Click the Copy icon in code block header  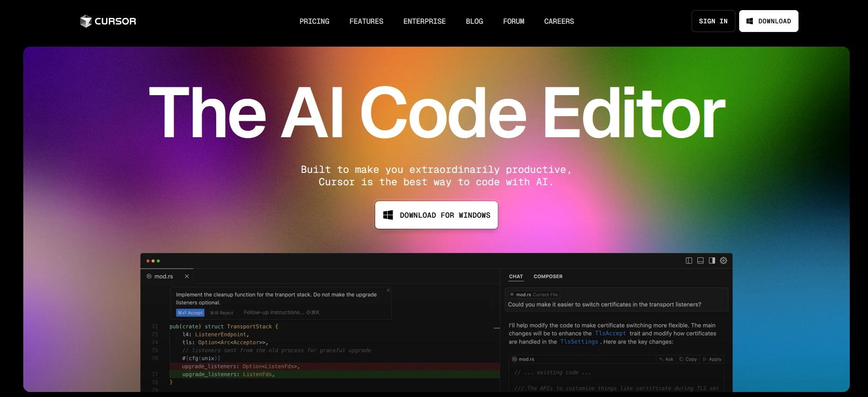click(682, 359)
